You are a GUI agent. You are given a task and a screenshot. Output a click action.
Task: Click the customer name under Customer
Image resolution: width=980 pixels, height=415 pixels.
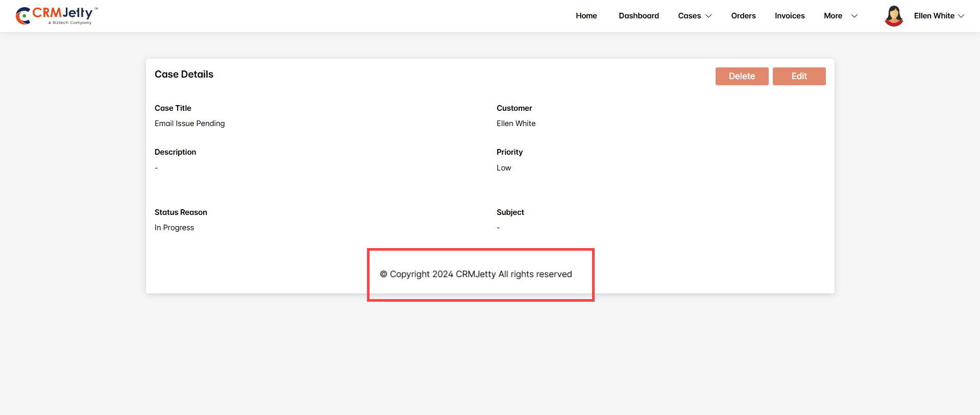tap(516, 124)
